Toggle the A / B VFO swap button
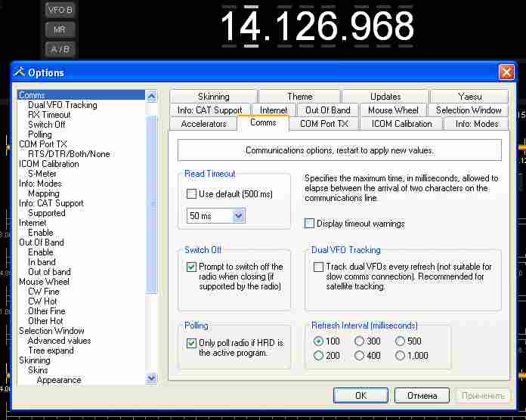The height and width of the screenshot is (420, 526). click(x=60, y=50)
